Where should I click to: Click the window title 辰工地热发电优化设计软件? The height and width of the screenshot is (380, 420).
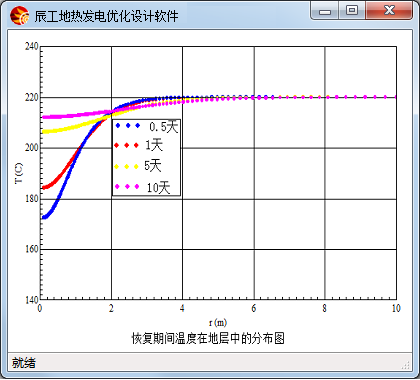pyautogui.click(x=106, y=16)
